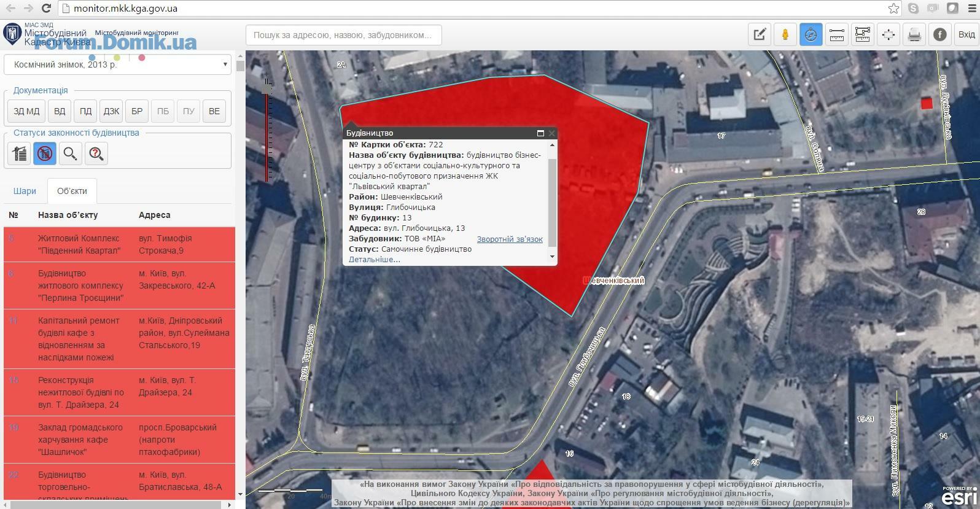Viewport: 980px width, 509px height.
Task: Click the browser back arrow
Action: point(10,9)
